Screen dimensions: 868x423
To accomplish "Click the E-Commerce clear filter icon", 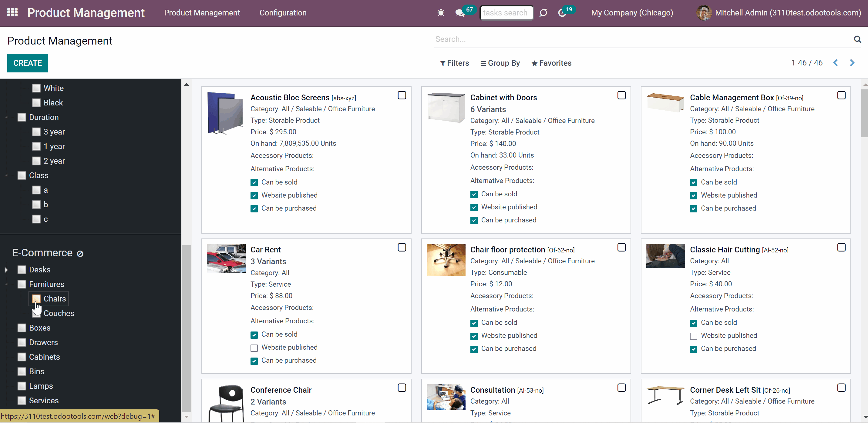I will [80, 254].
